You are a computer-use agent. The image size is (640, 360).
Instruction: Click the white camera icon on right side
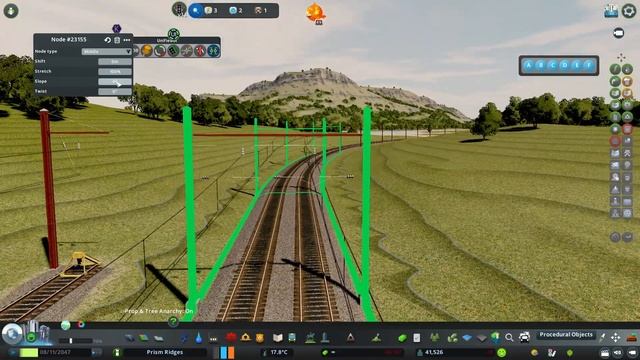[619, 33]
